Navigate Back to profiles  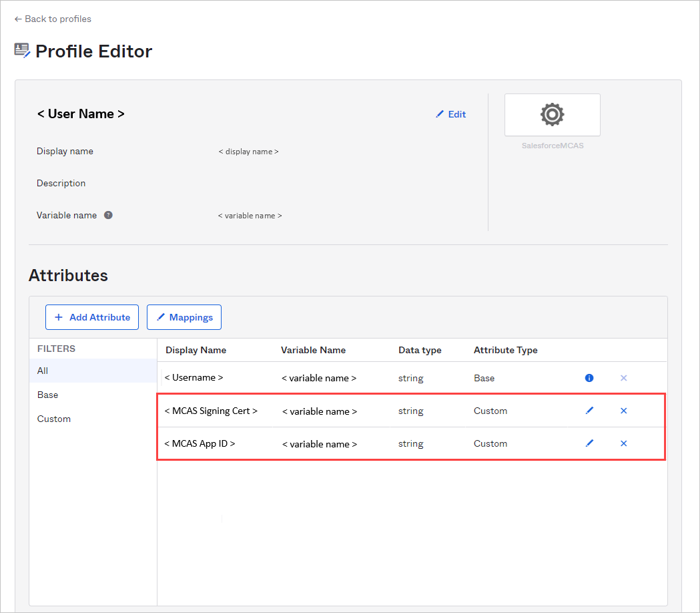click(52, 19)
